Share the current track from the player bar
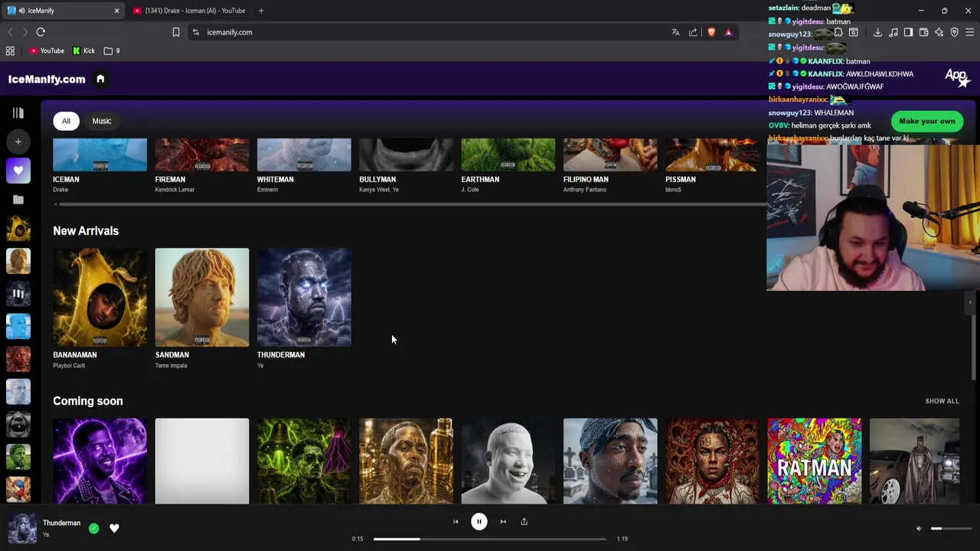Viewport: 980px width, 551px height. click(524, 522)
